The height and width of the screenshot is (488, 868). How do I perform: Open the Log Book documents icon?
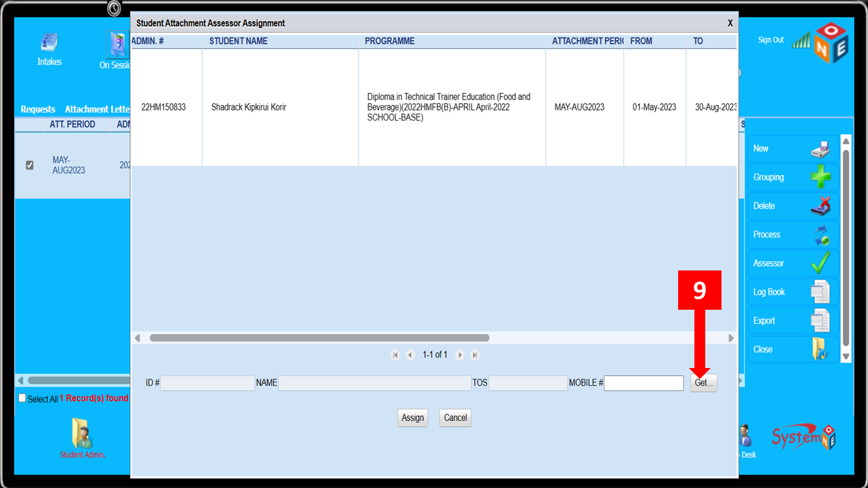(820, 292)
